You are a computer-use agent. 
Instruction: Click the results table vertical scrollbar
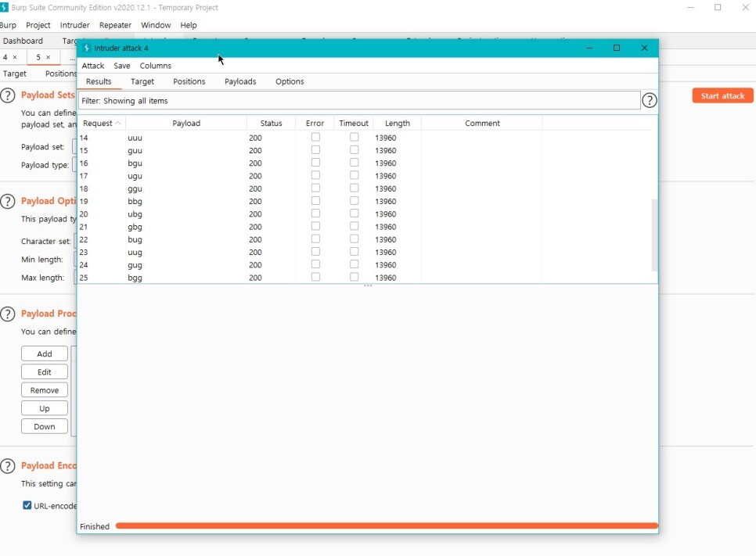pyautogui.click(x=654, y=235)
